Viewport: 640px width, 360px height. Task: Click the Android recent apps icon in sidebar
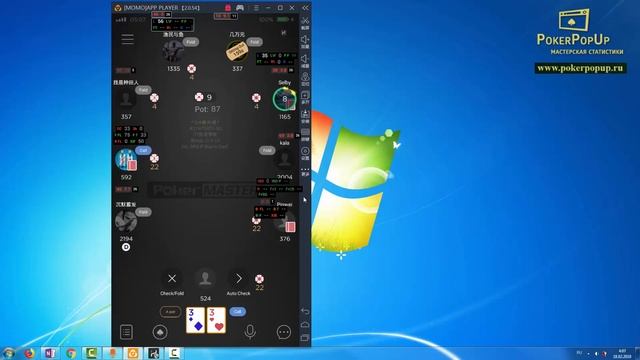tap(305, 338)
